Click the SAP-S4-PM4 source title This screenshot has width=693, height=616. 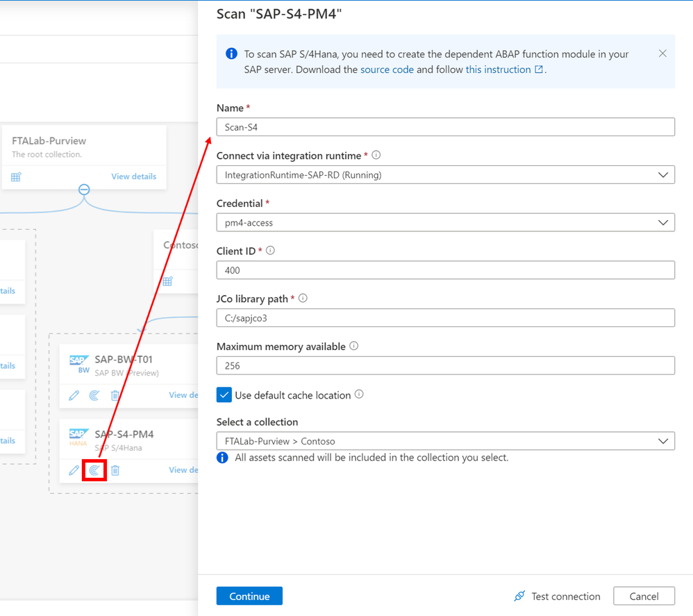[124, 434]
